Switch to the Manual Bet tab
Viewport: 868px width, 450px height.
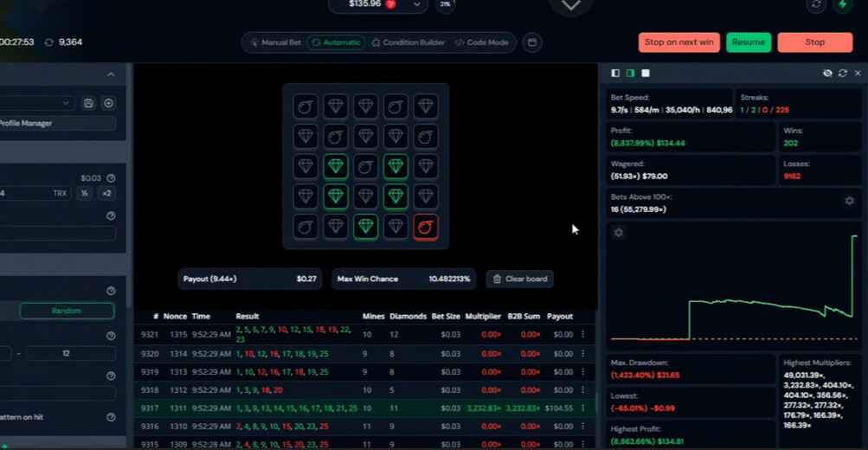275,42
